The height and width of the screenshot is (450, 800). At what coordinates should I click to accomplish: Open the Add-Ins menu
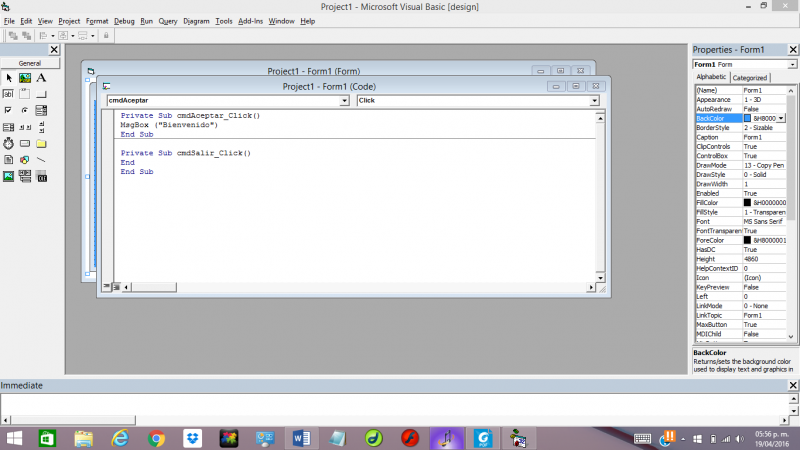[250, 21]
